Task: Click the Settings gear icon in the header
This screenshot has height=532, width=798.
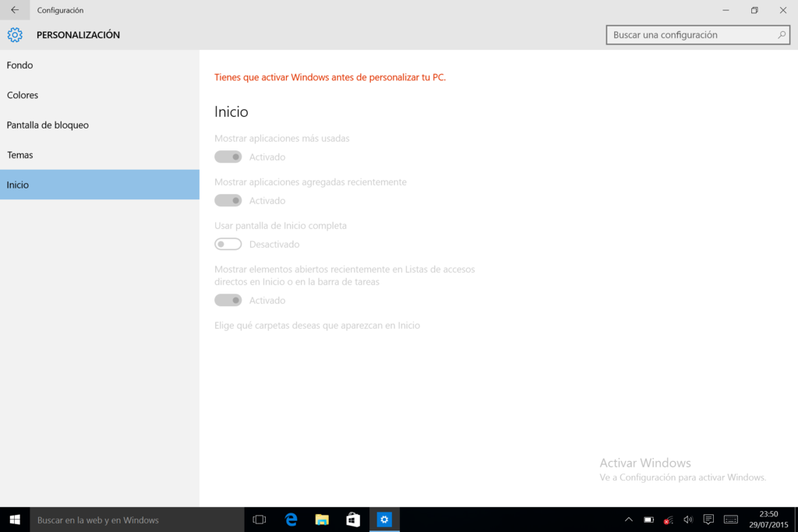Action: [14, 34]
